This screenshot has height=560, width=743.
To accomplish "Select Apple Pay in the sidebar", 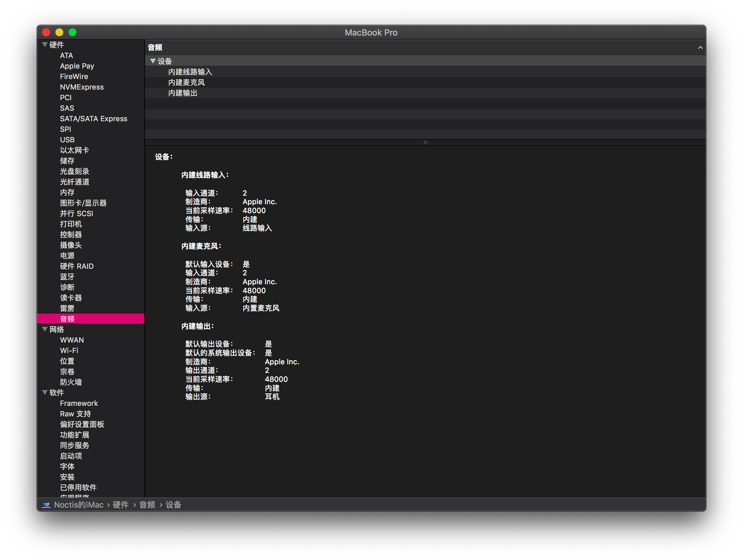I will 77,66.
